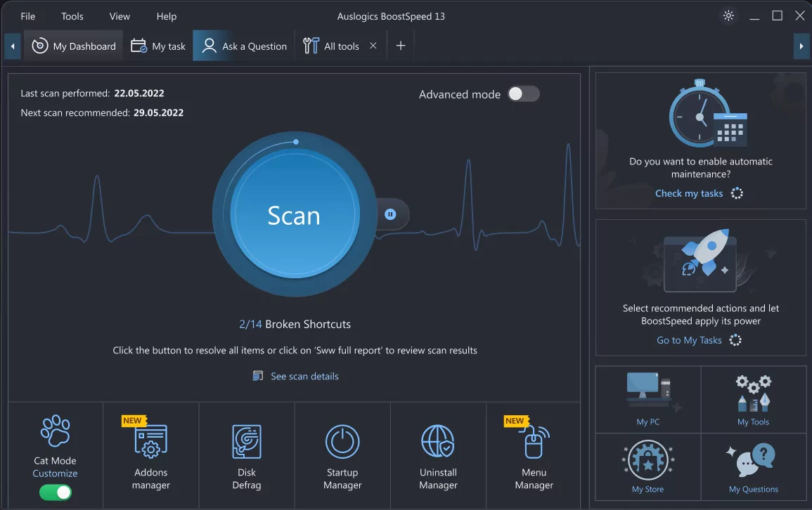
Task: Open the View menu
Action: point(120,16)
